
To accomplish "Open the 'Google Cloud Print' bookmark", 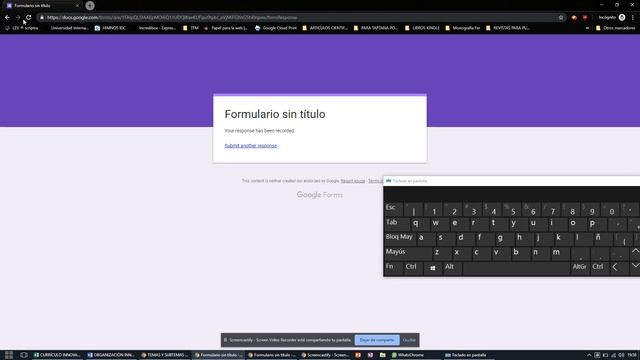I will [x=276, y=28].
